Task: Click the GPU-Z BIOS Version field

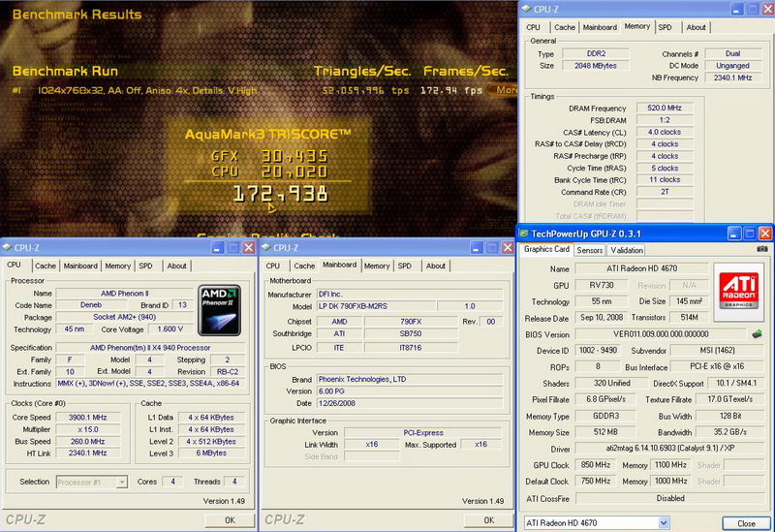Action: pyautogui.click(x=661, y=334)
